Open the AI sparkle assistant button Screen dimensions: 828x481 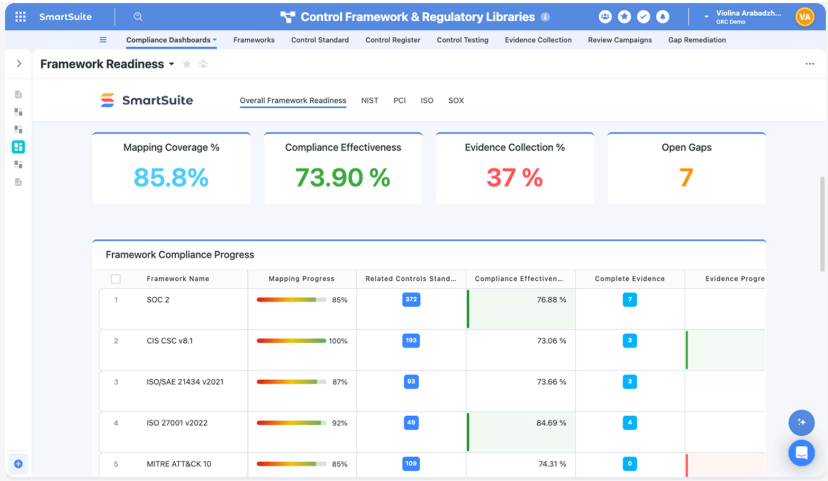[801, 422]
